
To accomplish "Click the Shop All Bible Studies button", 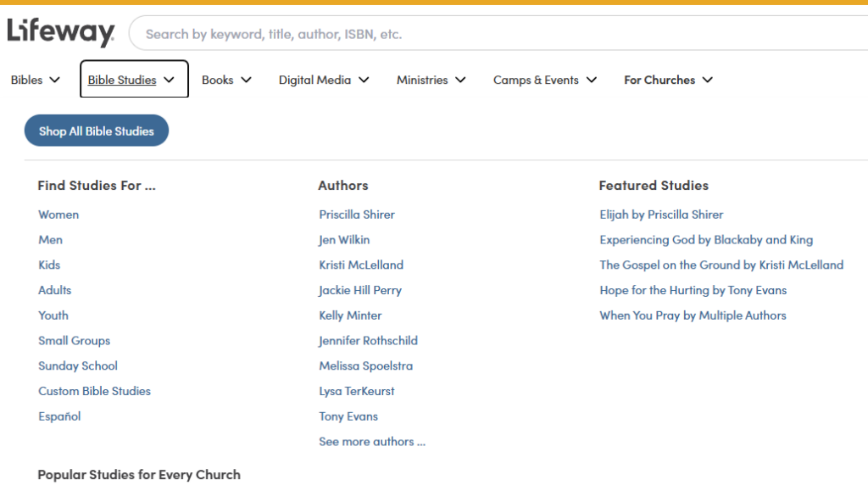I will point(97,131).
